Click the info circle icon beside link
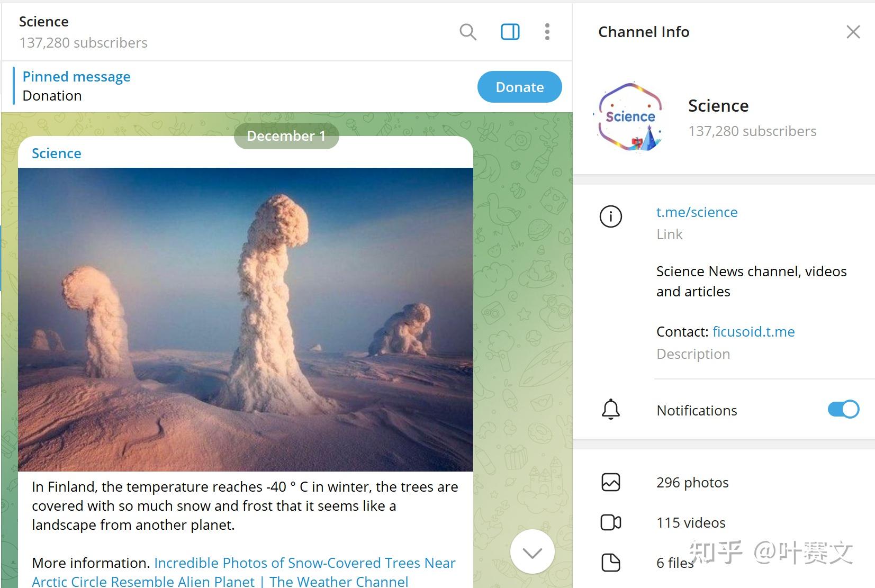 pos(611,216)
